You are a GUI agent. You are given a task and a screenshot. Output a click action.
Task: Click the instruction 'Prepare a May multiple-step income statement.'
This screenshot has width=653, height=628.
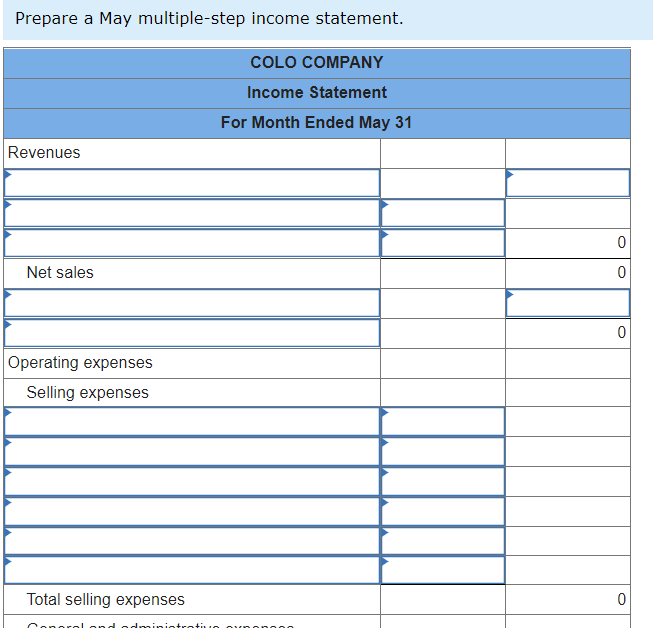coord(209,18)
